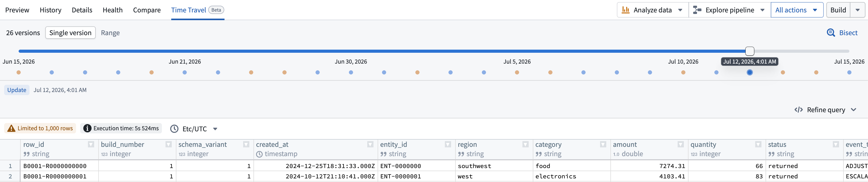Select the first version dot under Jun 15, 2026

tap(19, 72)
